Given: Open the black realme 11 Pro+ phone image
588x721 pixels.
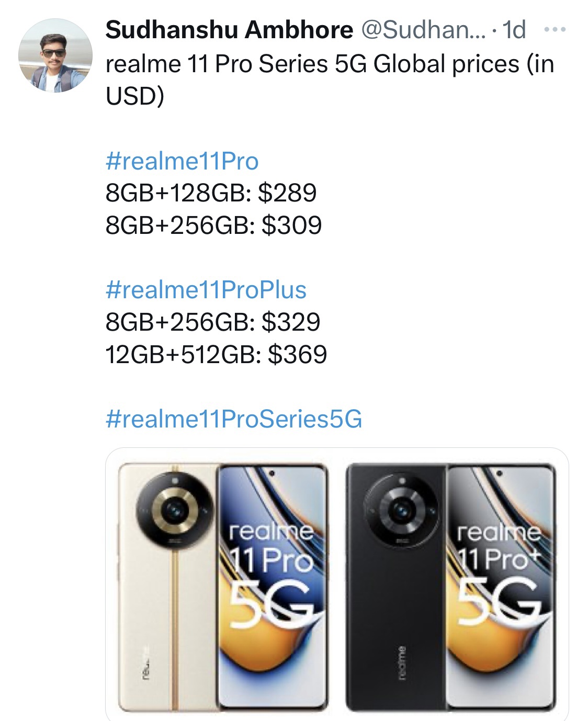Looking at the screenshot, I should [x=451, y=585].
